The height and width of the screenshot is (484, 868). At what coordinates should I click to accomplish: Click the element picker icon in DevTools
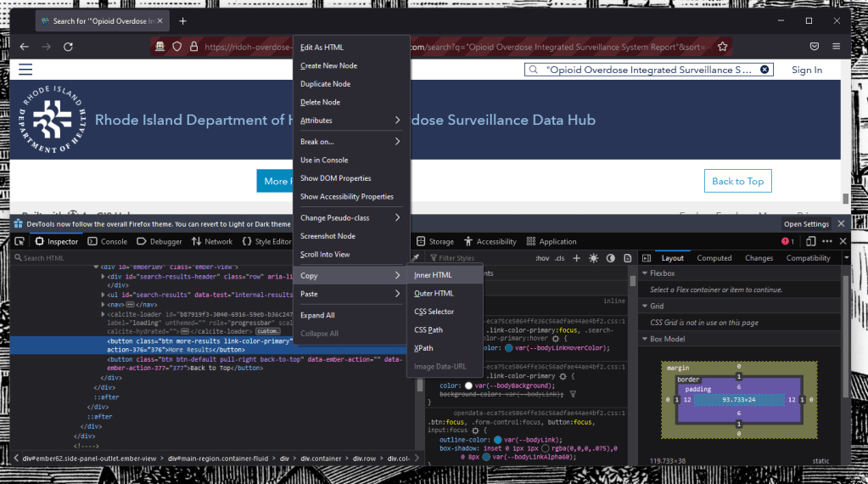click(20, 241)
